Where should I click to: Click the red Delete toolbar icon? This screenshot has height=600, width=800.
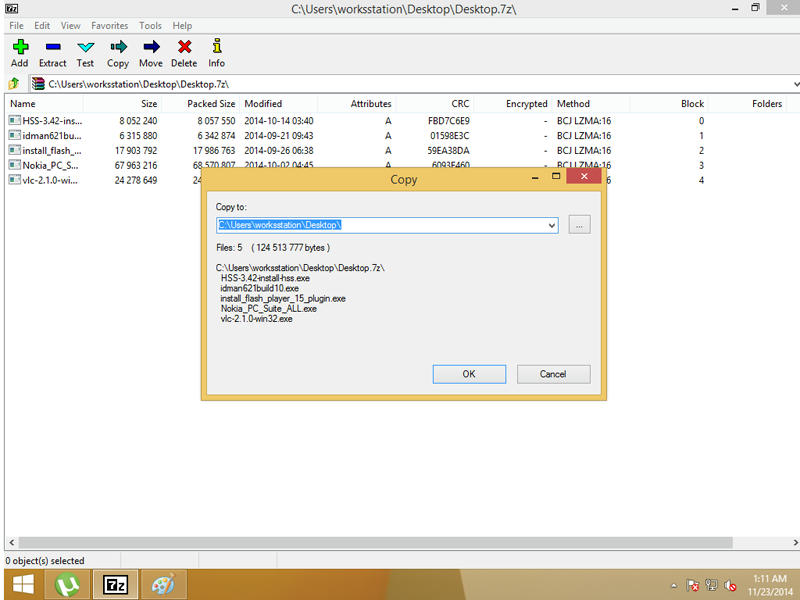[x=184, y=47]
